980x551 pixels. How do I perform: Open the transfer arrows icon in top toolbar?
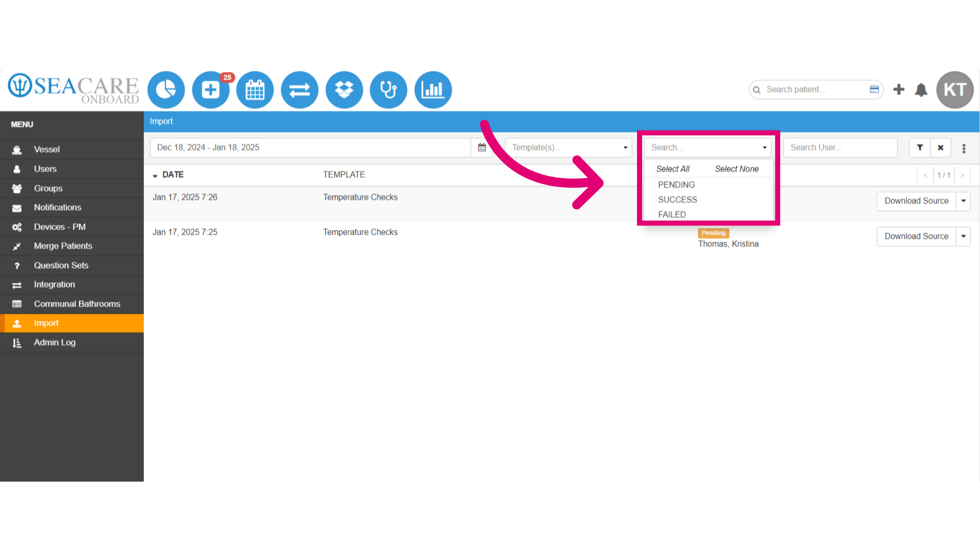300,90
